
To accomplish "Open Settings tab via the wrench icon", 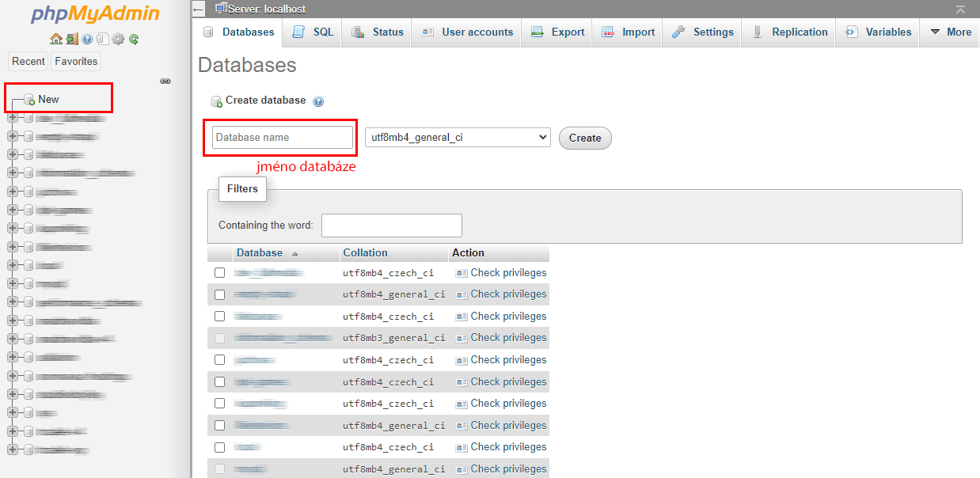I will 678,32.
